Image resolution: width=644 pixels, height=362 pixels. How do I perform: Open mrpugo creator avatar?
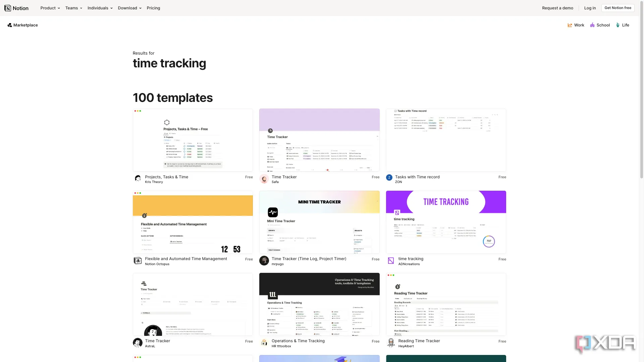(x=264, y=261)
